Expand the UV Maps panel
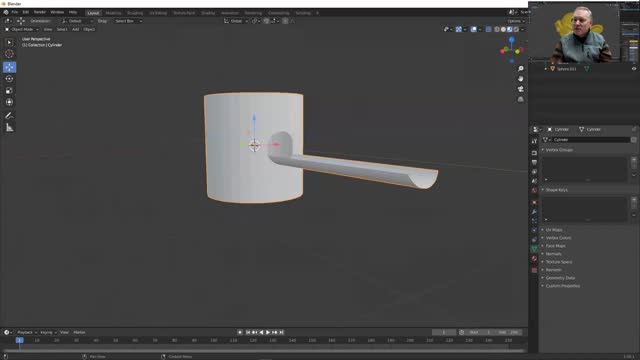640x360 pixels. [554, 230]
